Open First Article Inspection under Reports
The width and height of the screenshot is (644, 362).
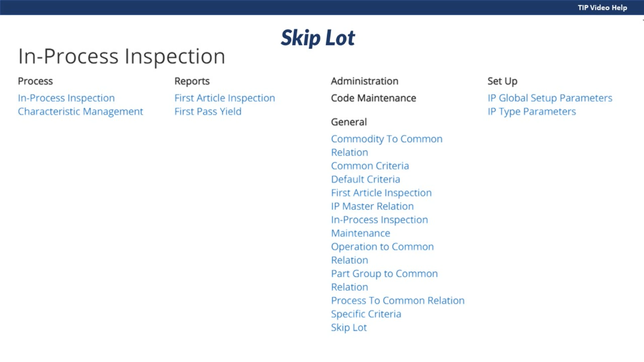224,98
